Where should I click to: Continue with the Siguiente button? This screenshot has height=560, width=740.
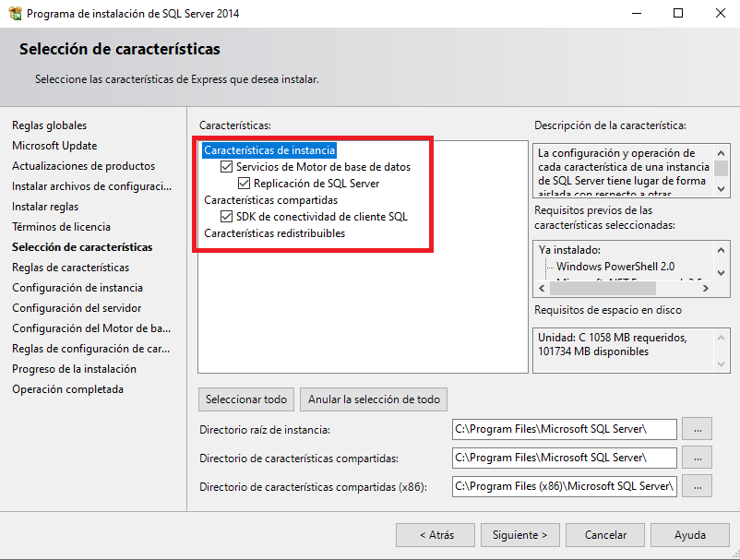tap(520, 535)
